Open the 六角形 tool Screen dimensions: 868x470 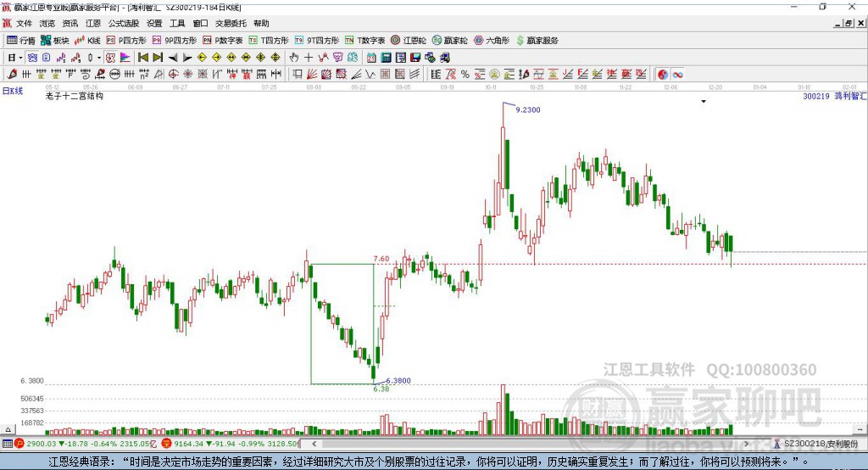492,41
